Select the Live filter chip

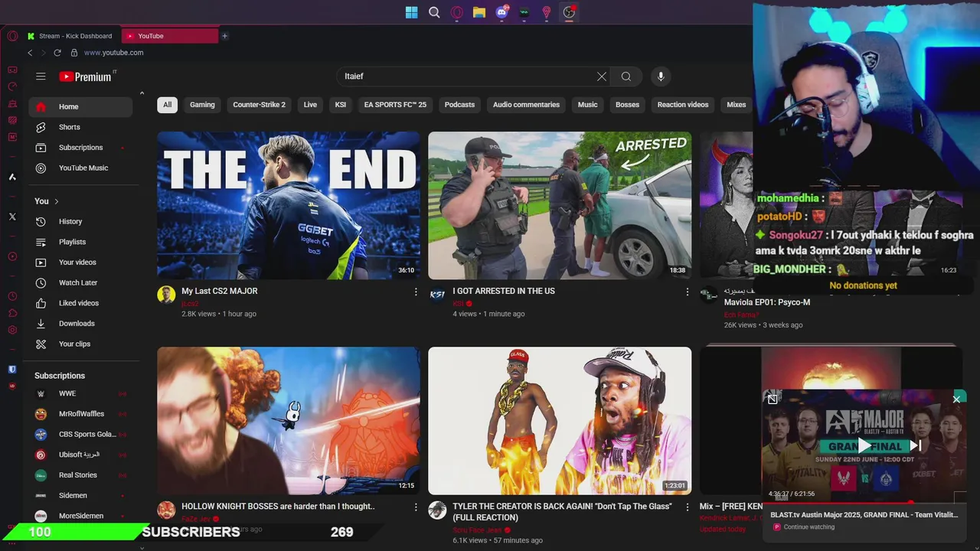(310, 105)
